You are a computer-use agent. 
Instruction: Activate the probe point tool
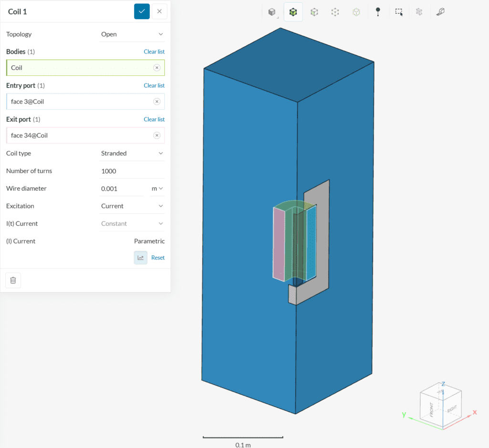tap(378, 11)
